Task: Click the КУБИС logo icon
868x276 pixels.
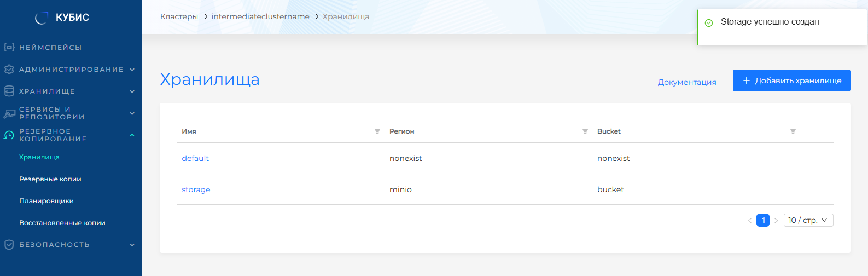Action: [x=42, y=18]
